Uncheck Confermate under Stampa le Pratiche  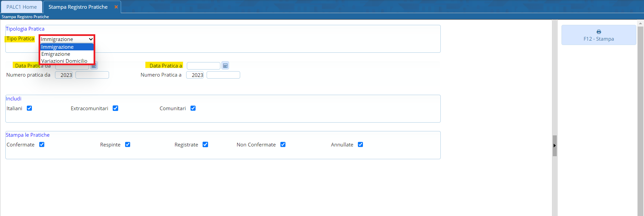click(42, 144)
